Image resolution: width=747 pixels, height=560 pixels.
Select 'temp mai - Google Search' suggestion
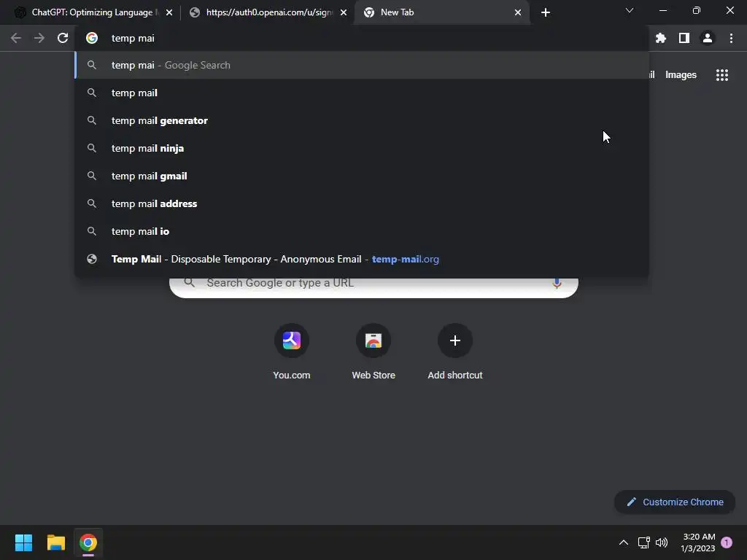point(362,65)
